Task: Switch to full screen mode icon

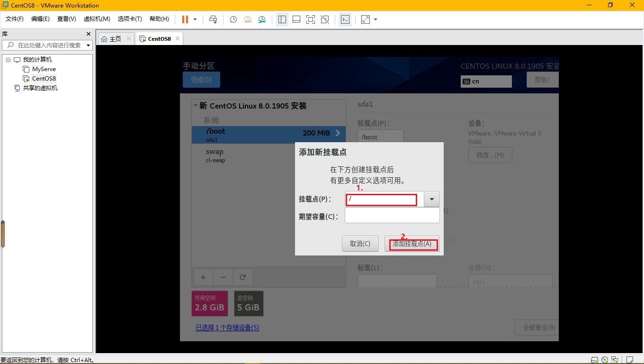Action: 311,19
